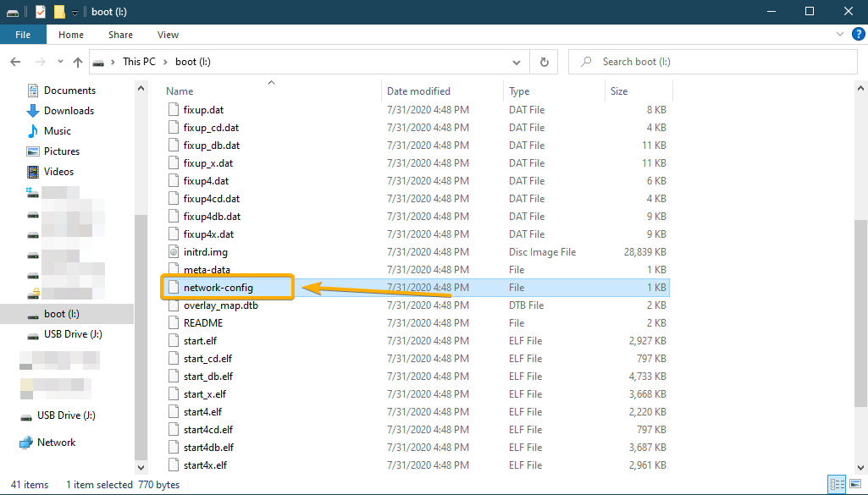Select the start4cd.elf file

208,429
